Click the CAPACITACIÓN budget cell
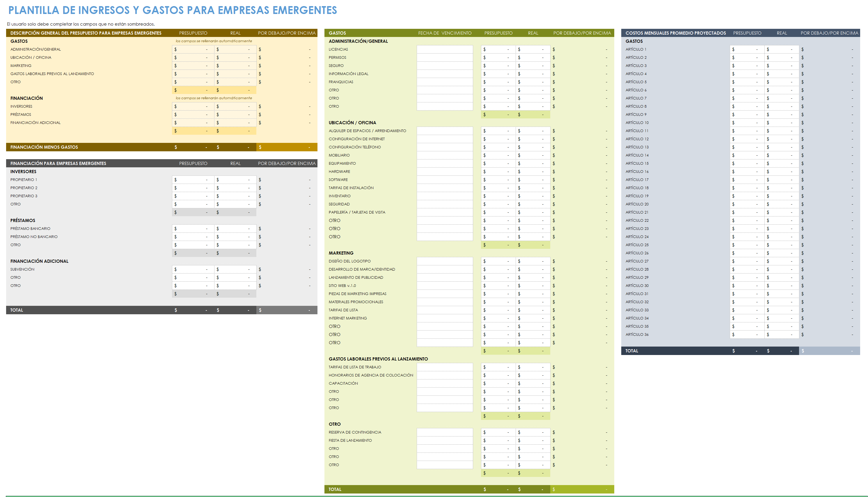 click(x=498, y=383)
